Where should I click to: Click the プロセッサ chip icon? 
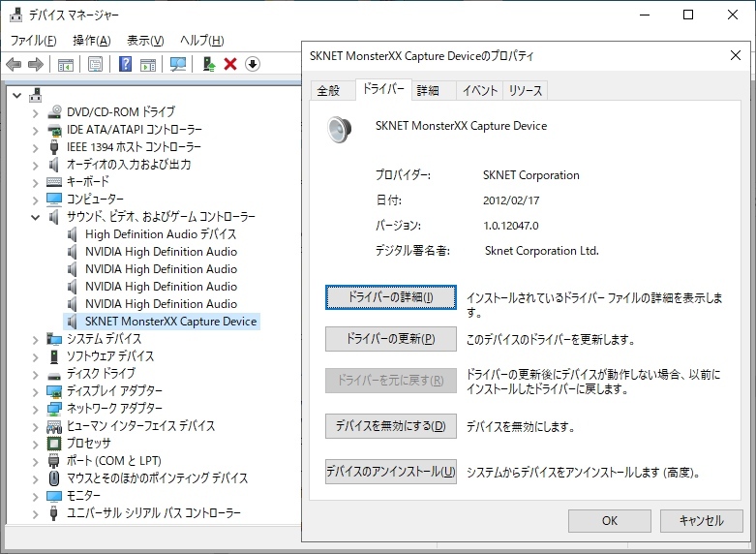(54, 444)
